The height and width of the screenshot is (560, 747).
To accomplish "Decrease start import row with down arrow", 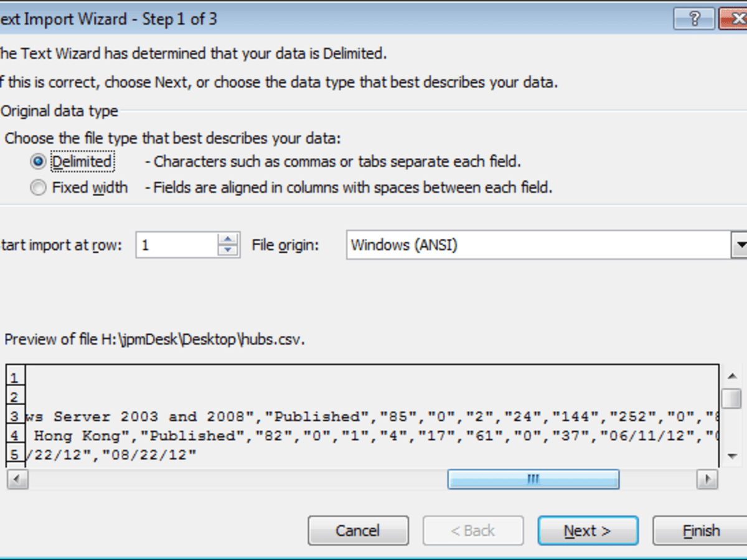I will (228, 251).
